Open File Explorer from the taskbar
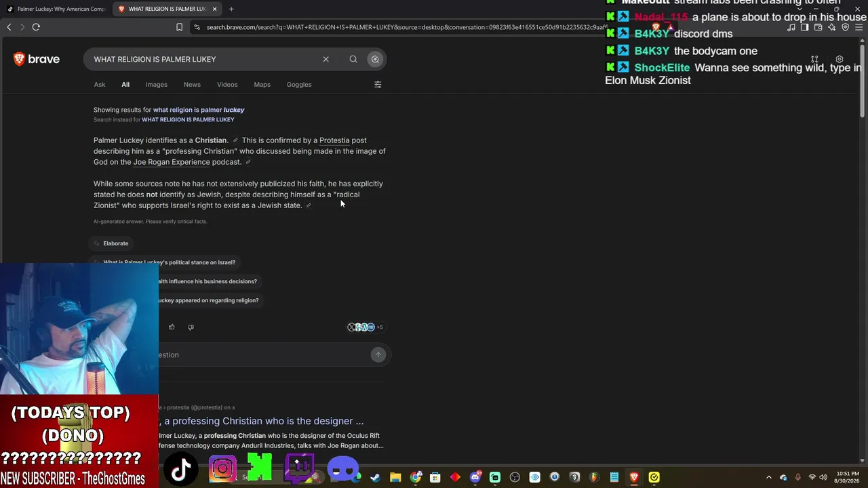The height and width of the screenshot is (488, 868). click(395, 477)
